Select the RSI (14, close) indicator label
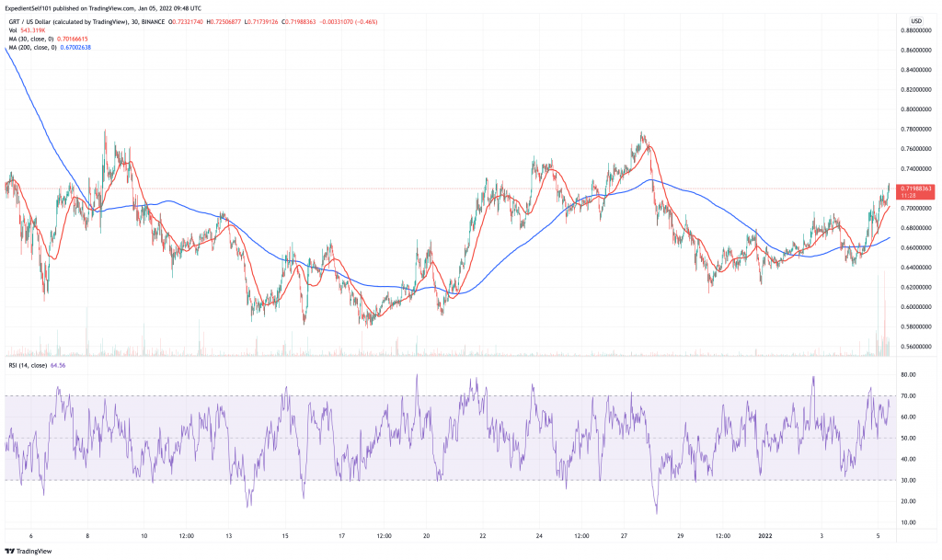 click(28, 365)
